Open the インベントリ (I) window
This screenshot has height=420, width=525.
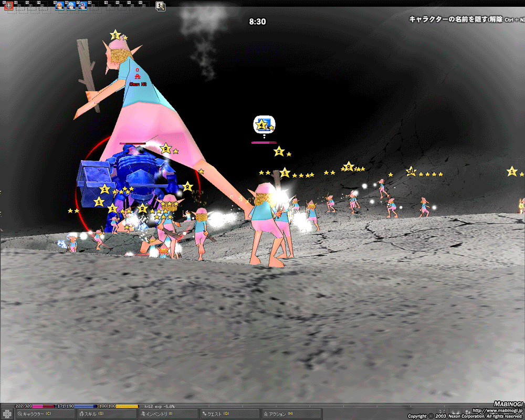point(168,414)
